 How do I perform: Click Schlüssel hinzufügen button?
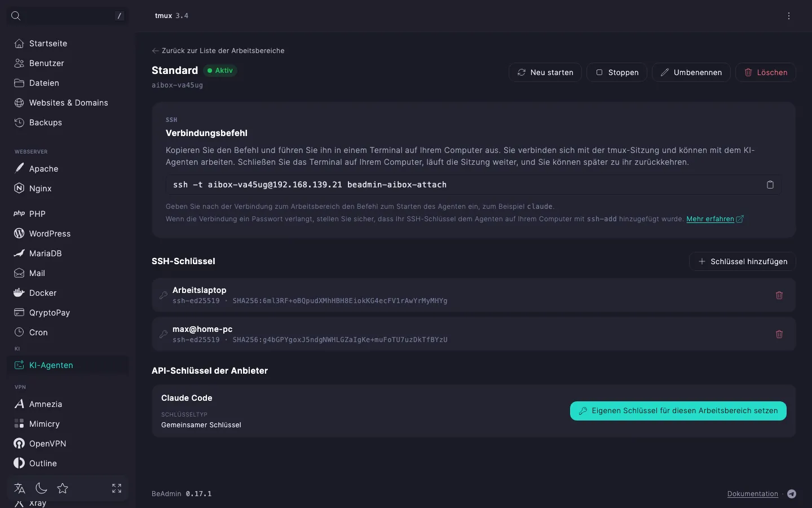click(x=743, y=261)
